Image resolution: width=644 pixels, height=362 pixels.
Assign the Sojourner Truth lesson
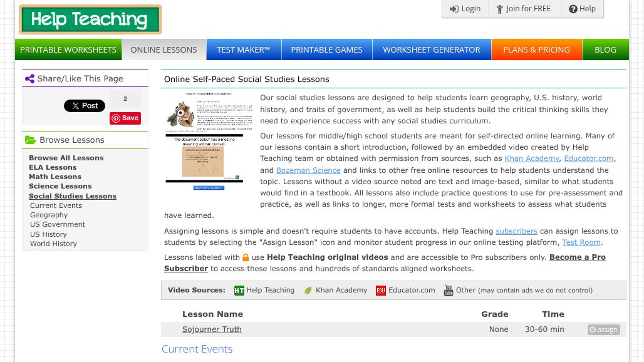point(603,329)
